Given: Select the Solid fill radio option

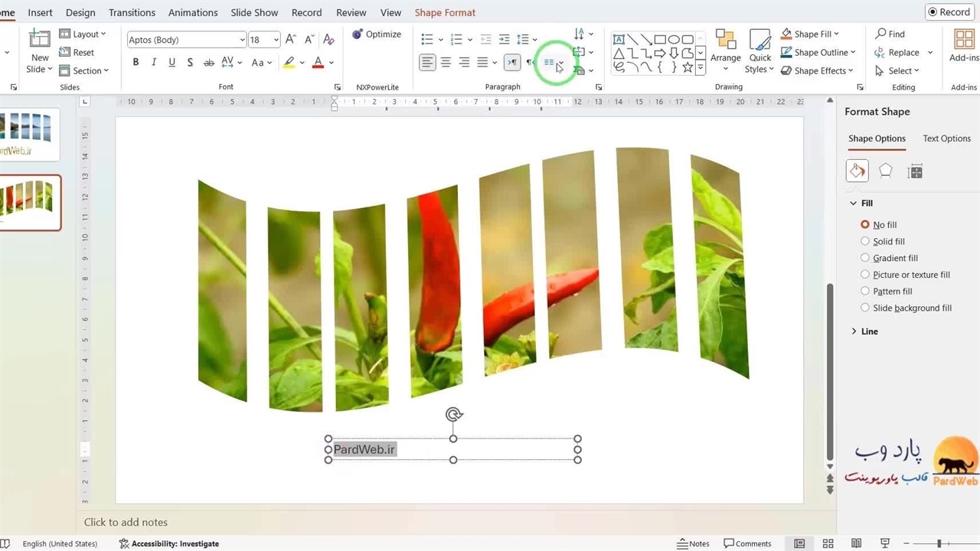Looking at the screenshot, I should (x=865, y=241).
